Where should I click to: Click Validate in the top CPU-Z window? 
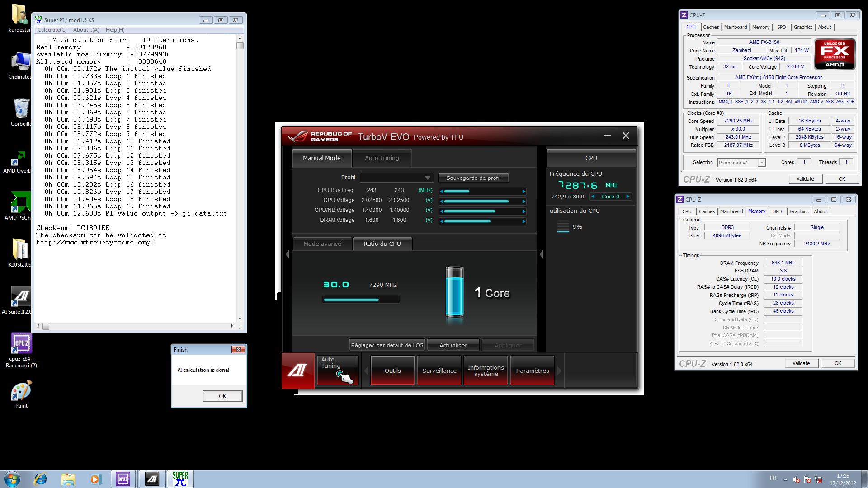coord(805,179)
